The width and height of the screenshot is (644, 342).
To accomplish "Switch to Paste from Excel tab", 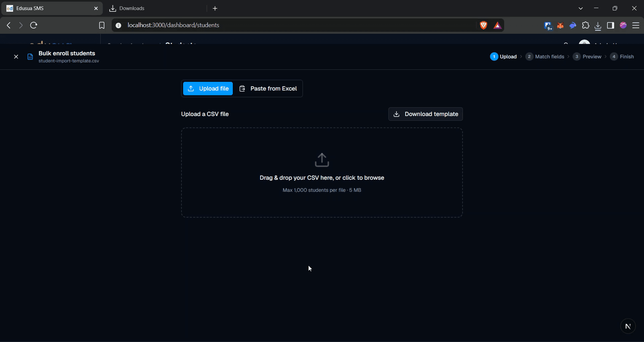I will tap(268, 89).
